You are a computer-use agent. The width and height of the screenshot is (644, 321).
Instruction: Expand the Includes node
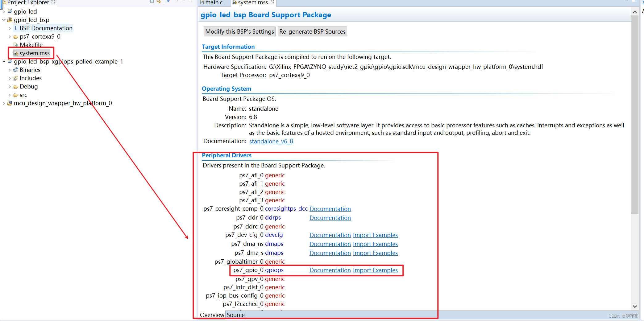(10, 78)
